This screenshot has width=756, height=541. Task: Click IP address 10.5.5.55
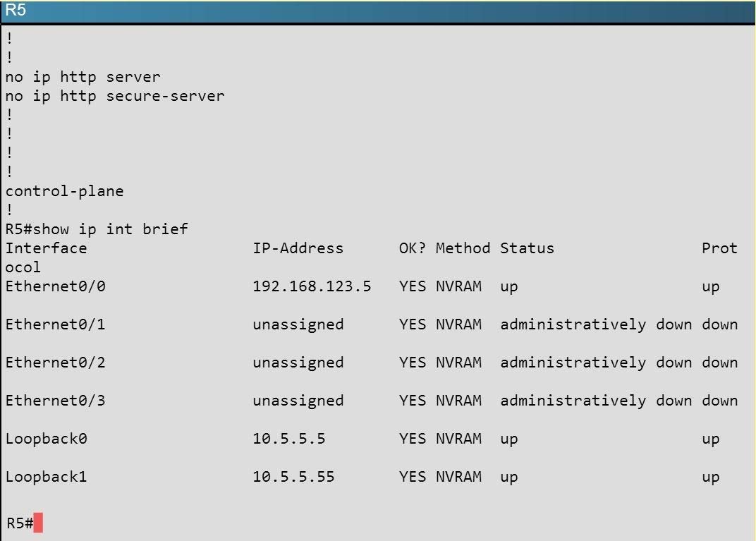click(293, 477)
